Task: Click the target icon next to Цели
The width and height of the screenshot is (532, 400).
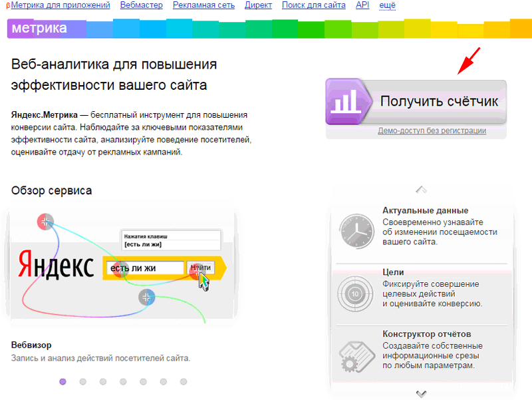Action: pyautogui.click(x=356, y=292)
